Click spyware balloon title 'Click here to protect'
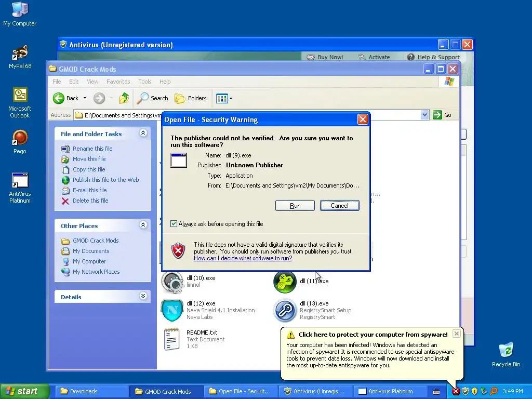This screenshot has width=532, height=399. (x=373, y=335)
